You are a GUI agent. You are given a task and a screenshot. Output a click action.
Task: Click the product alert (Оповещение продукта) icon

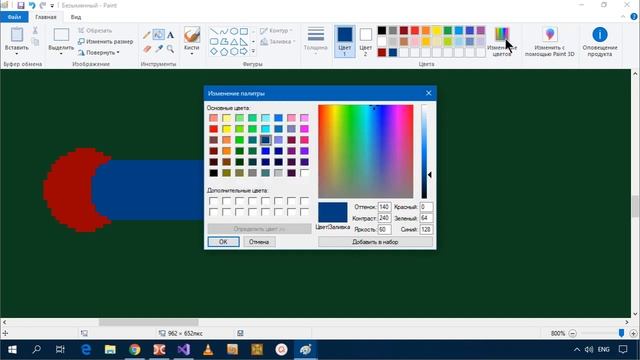pos(600,35)
